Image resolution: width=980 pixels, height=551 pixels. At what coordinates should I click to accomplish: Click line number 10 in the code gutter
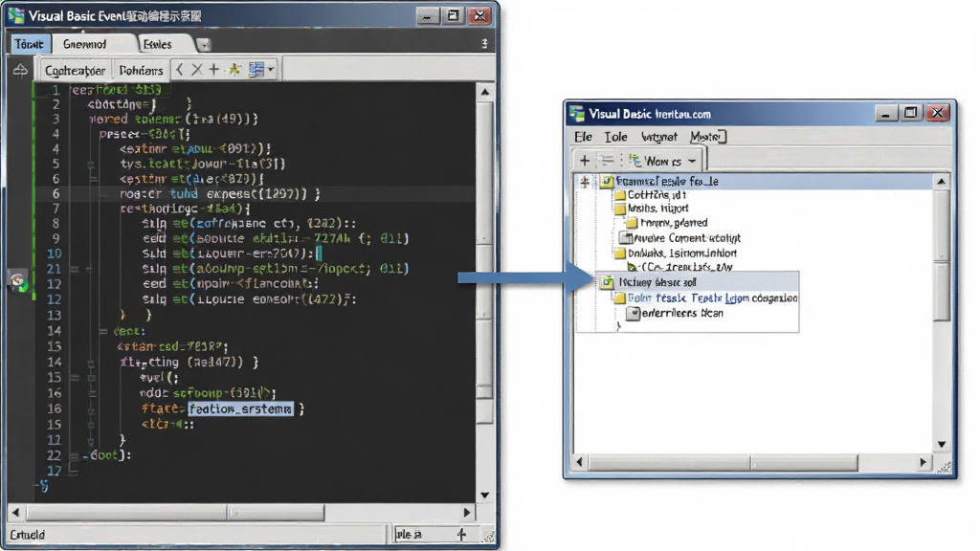[x=55, y=253]
